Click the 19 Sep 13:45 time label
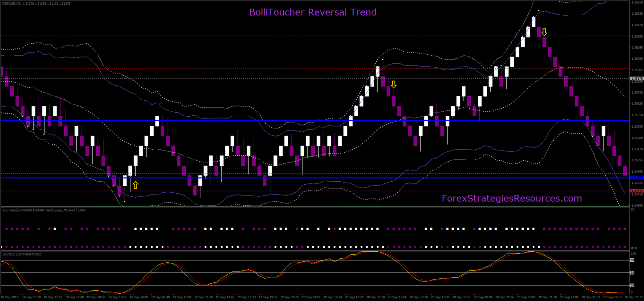This screenshot has width=644, height=301. [225, 297]
